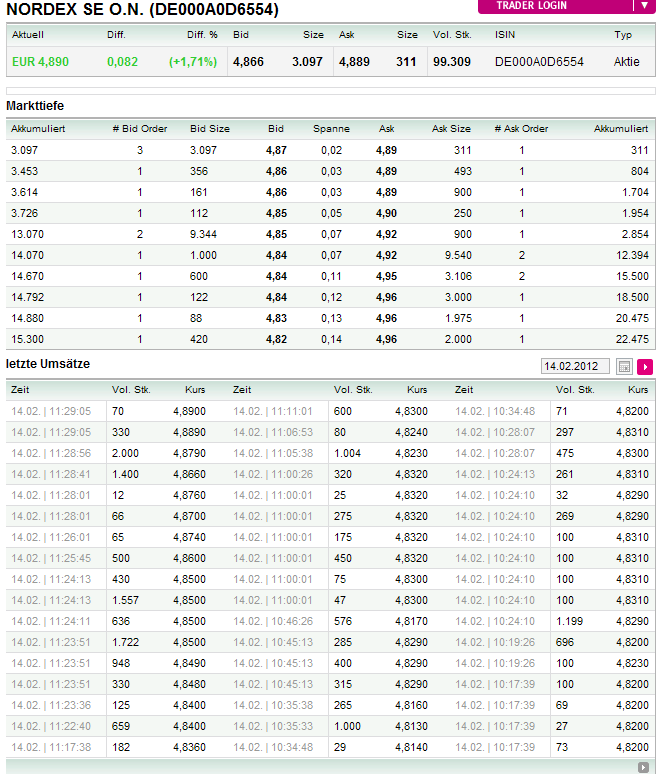Click the date field showing 14.02.2012
659x774 pixels.
coord(575,367)
